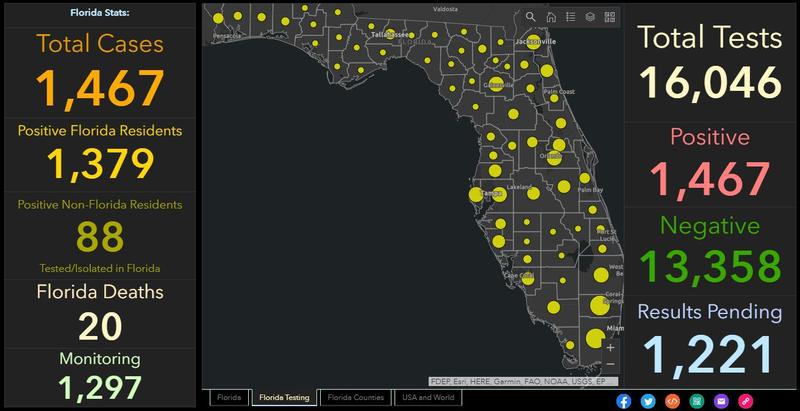Viewport: 800px width, 411px height.
Task: Share dashboard on Facebook
Action: [625, 400]
